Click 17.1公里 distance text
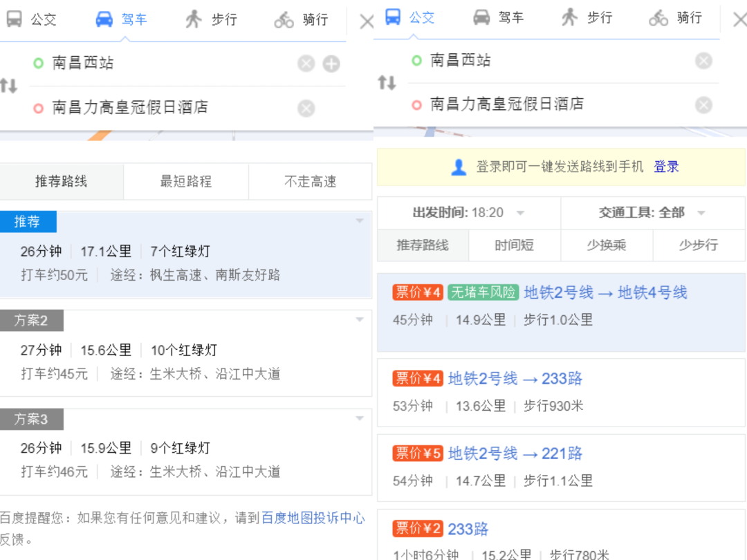The width and height of the screenshot is (747, 560). pyautogui.click(x=106, y=252)
